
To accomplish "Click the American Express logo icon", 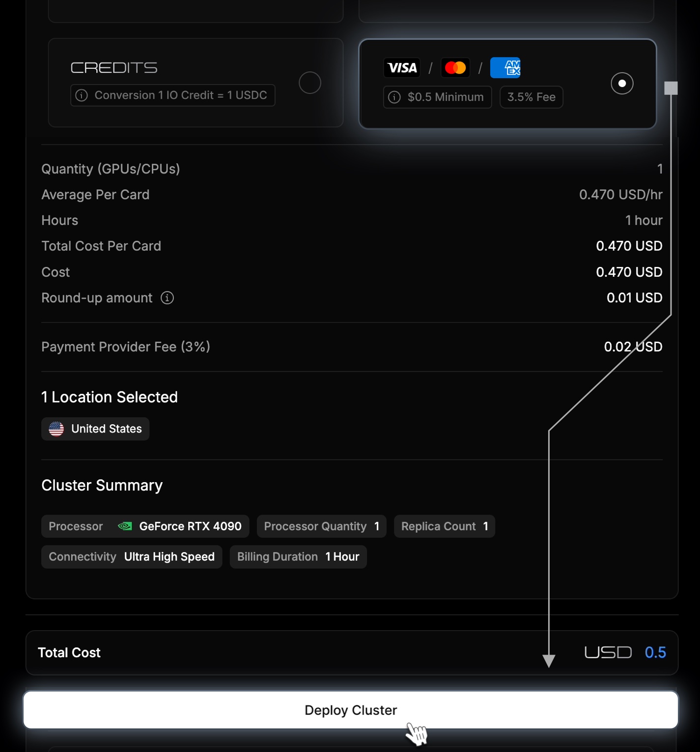I will pyautogui.click(x=505, y=68).
